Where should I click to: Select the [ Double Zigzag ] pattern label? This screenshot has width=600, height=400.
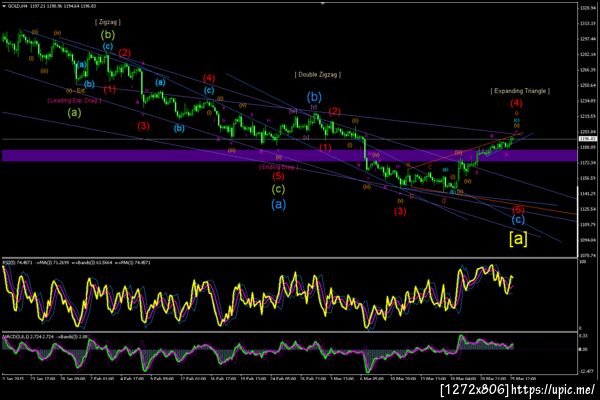[318, 75]
